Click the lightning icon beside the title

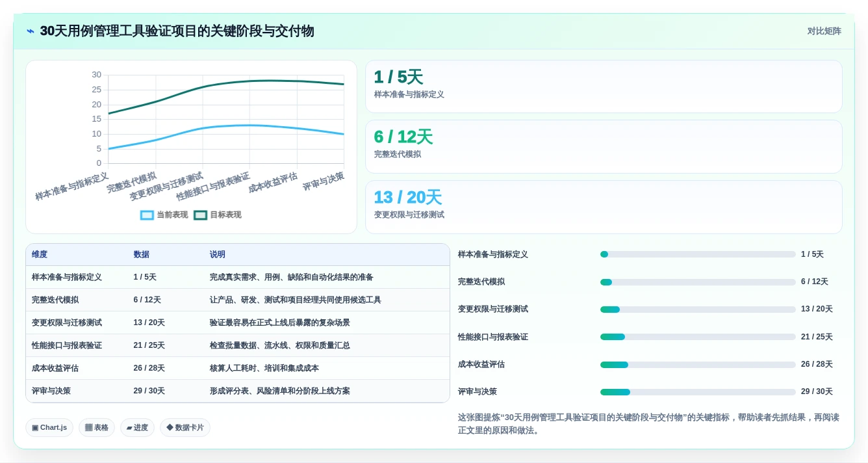31,31
